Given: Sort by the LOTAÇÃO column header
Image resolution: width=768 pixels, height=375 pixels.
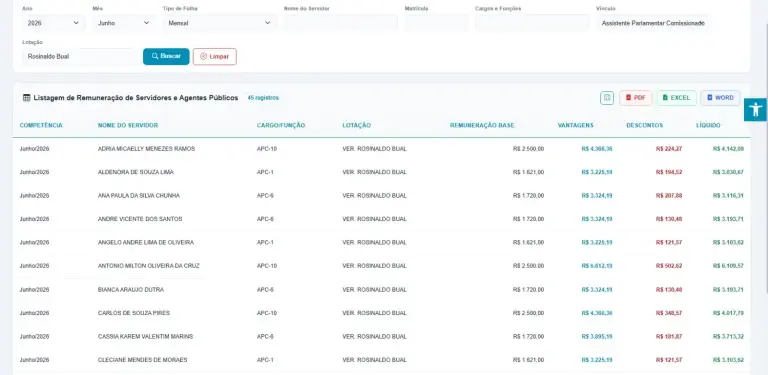Looking at the screenshot, I should [357, 125].
